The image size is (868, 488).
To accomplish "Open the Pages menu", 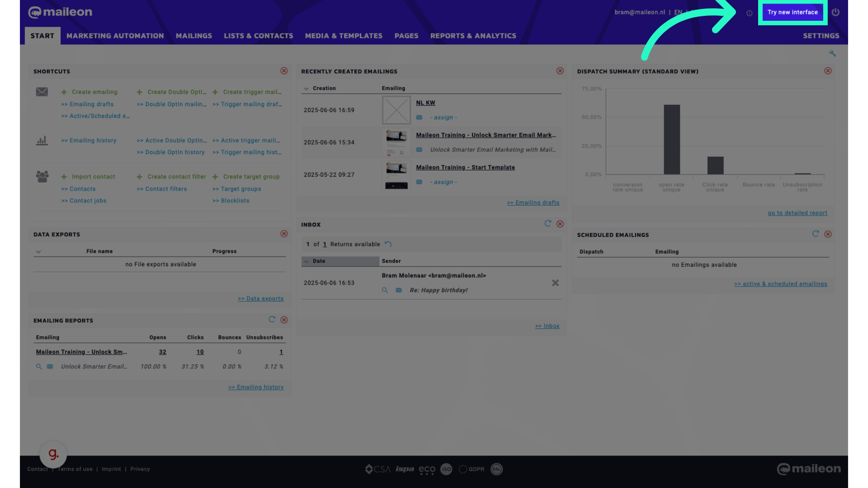I will (406, 36).
